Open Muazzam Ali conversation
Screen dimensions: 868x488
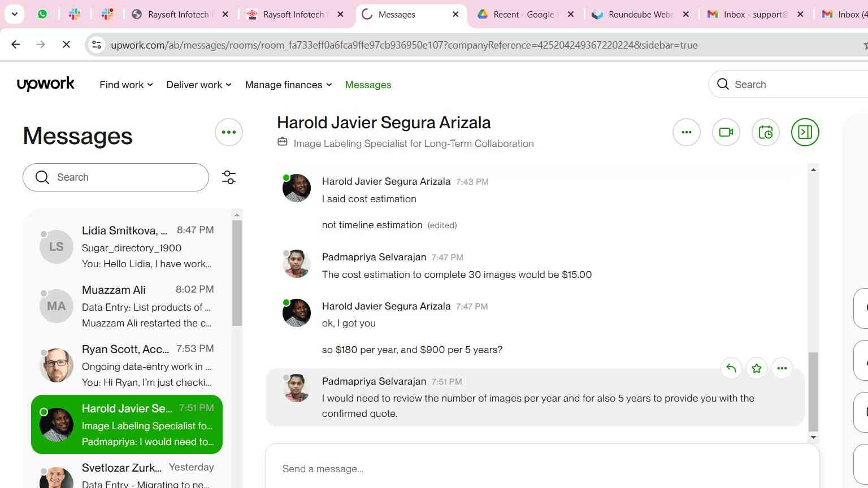pyautogui.click(x=127, y=306)
